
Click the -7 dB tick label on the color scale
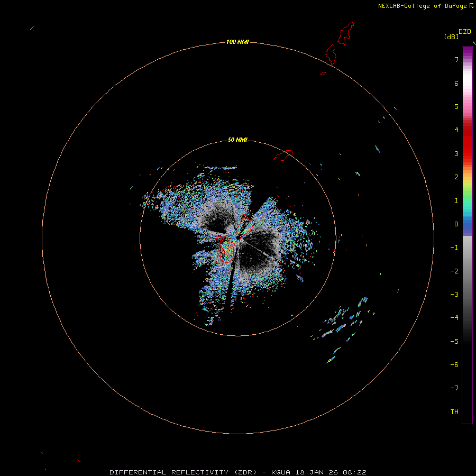(454, 388)
